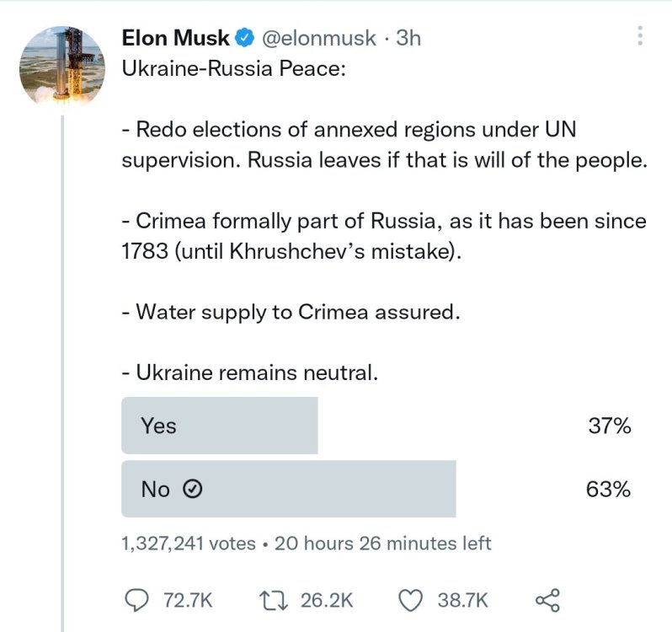Click the blue verified badge
This screenshot has width=672, height=632.
[x=245, y=38]
